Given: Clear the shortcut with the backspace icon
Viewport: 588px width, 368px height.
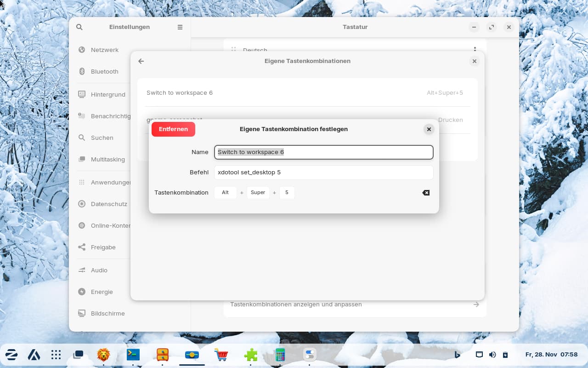Looking at the screenshot, I should click(426, 193).
